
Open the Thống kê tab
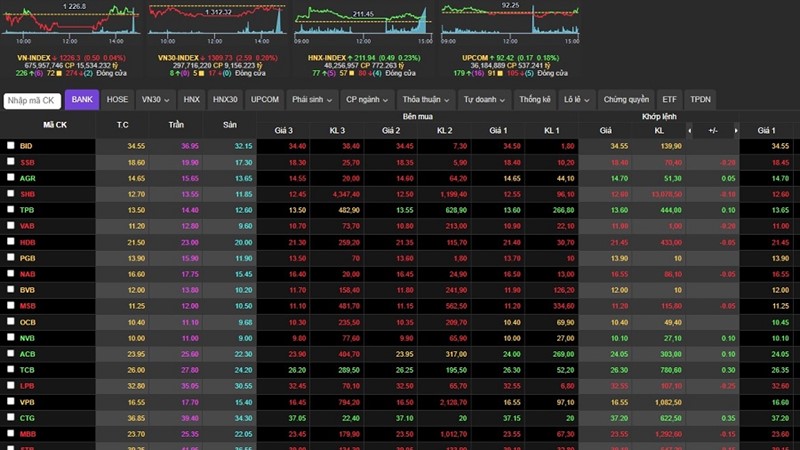[x=535, y=99]
